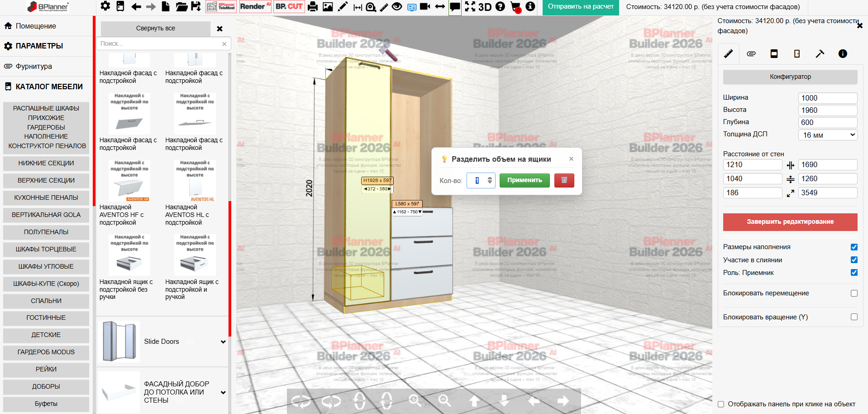Viewport: 868px width, 414px height.
Task: Toggle 'Размеры наполнения' checkbox
Action: pos(854,247)
